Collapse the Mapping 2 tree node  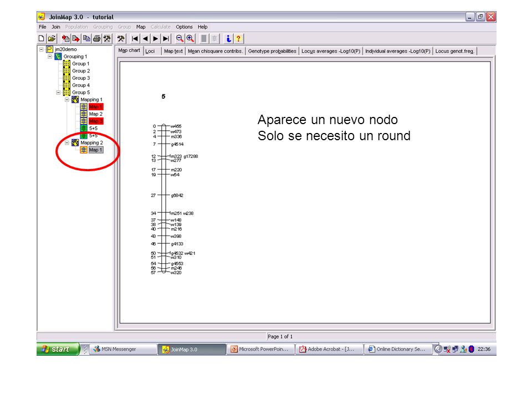point(67,142)
